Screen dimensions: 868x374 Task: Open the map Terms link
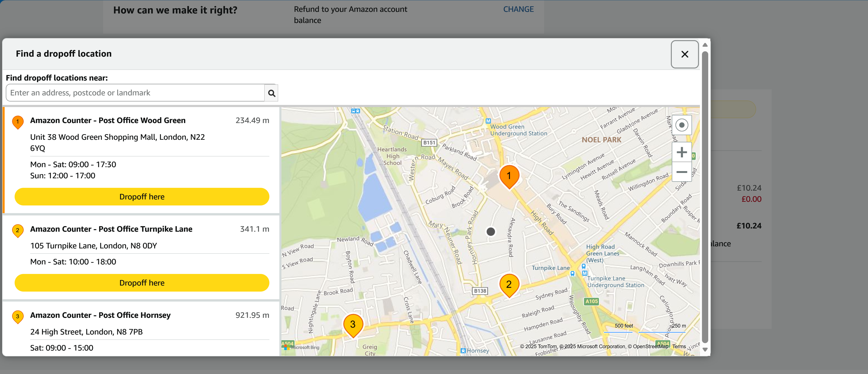[x=679, y=346]
